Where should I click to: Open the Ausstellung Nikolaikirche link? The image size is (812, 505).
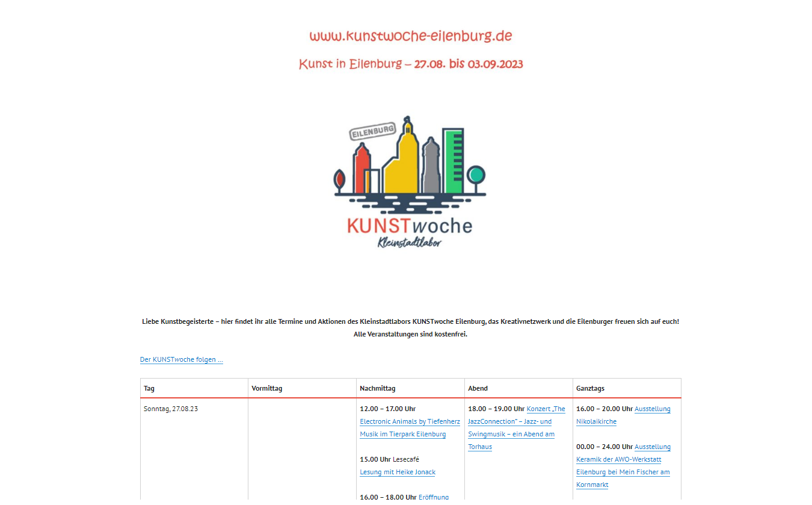click(623, 415)
